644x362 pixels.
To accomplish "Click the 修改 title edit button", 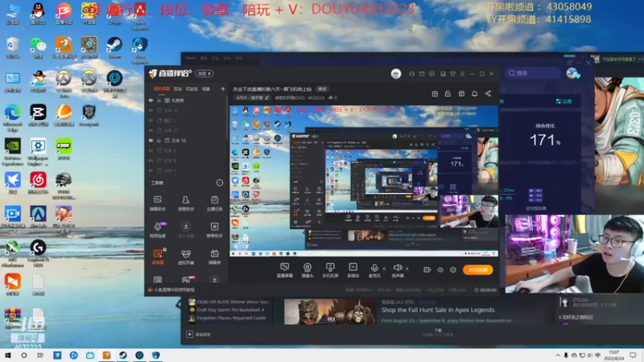I will point(322,89).
